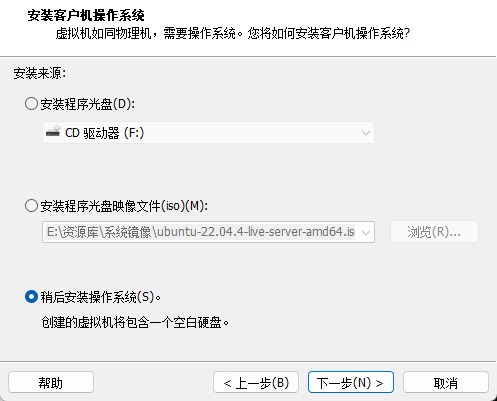
Task: Click the 创建的虚拟机将包含一个空白硬盘 description text
Action: point(135,322)
